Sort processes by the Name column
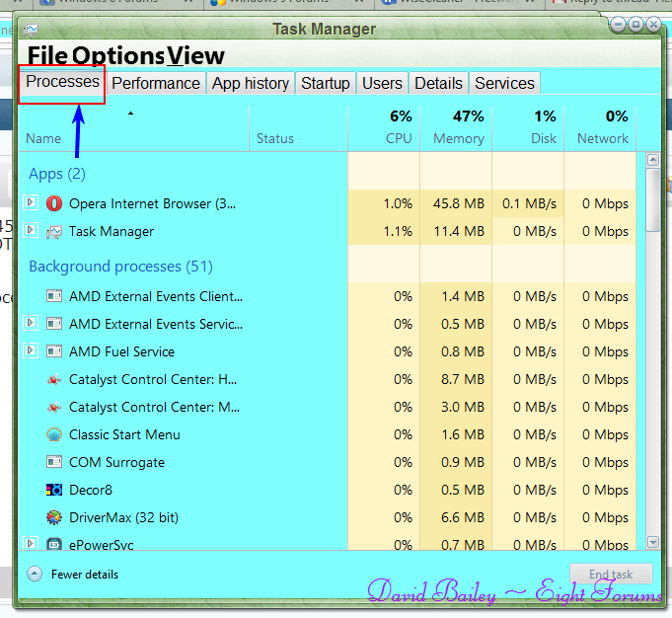The height and width of the screenshot is (618, 672). pyautogui.click(x=134, y=128)
